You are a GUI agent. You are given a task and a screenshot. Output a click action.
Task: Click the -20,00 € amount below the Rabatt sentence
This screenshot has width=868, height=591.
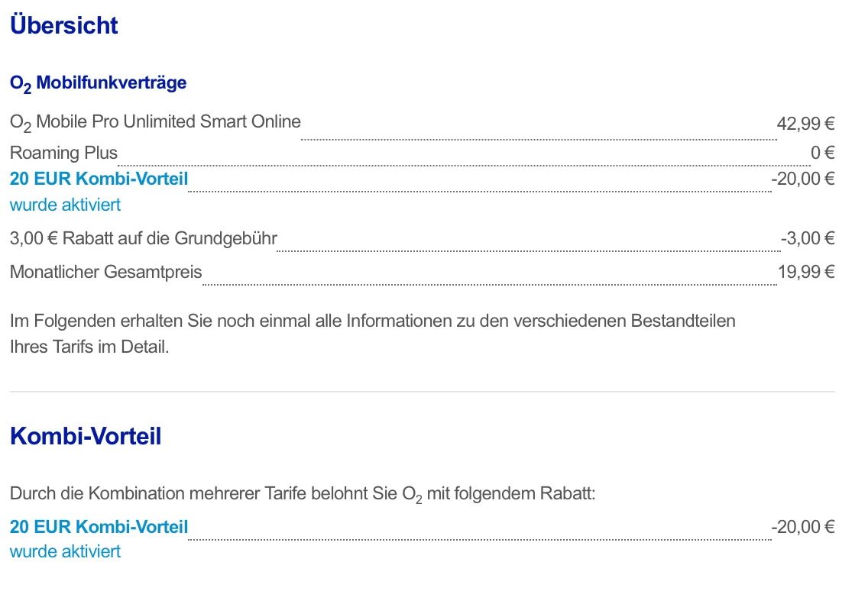(x=802, y=527)
